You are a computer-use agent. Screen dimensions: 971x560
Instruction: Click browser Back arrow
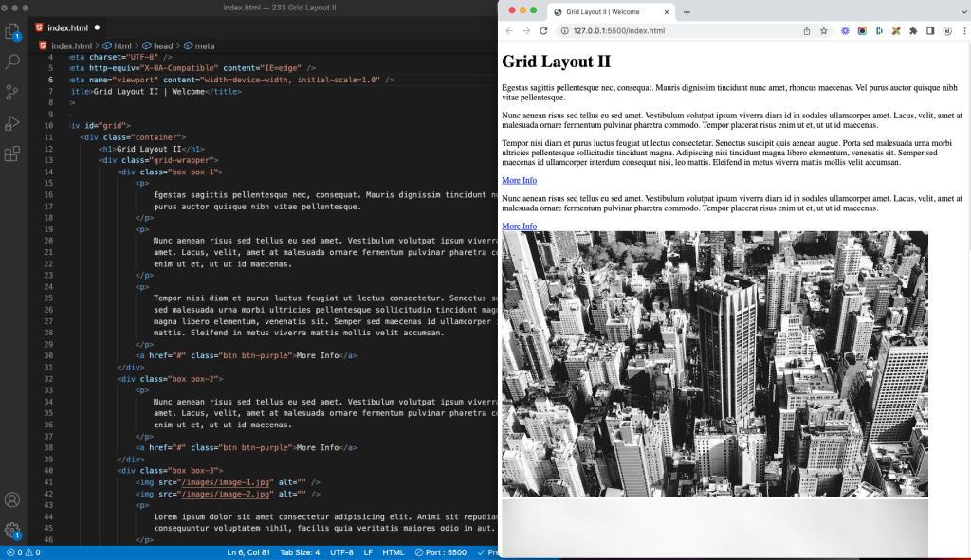pyautogui.click(x=509, y=31)
